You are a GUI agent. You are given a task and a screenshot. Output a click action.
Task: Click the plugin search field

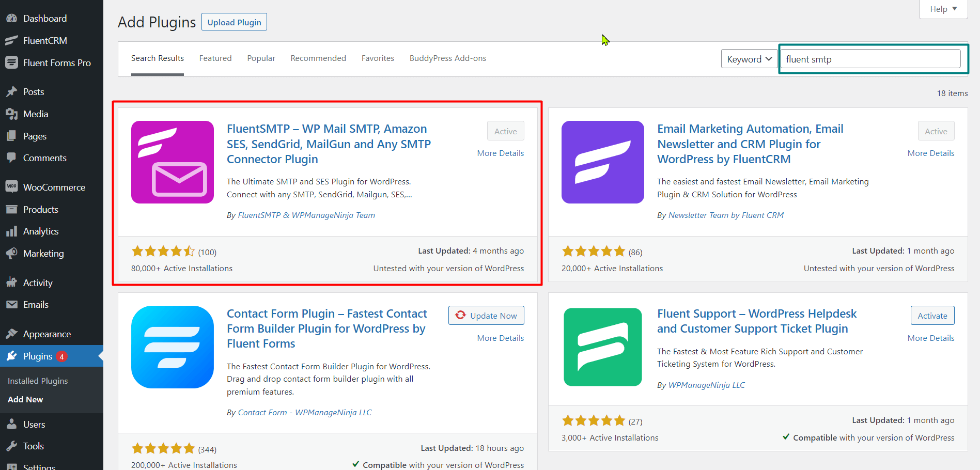(x=870, y=59)
